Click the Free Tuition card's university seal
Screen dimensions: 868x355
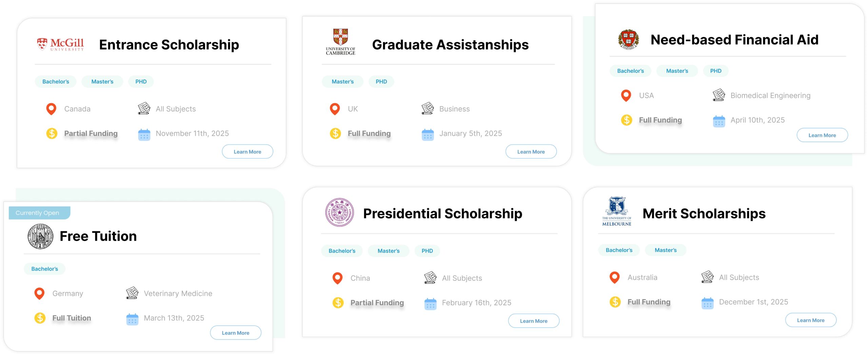(x=40, y=236)
